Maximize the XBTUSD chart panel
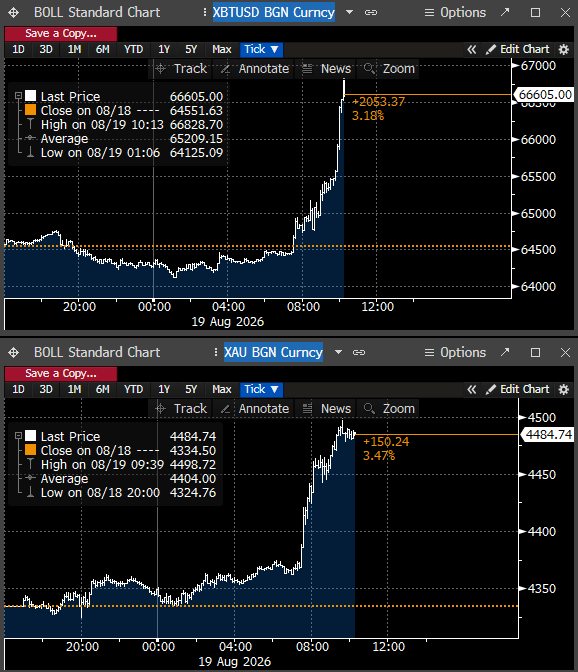The image size is (578, 672). [535, 12]
